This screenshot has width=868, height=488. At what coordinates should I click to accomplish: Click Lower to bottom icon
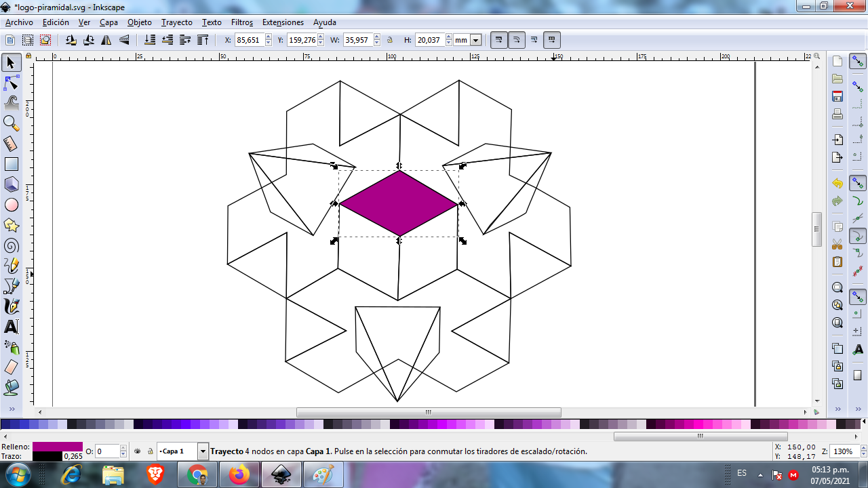[151, 40]
